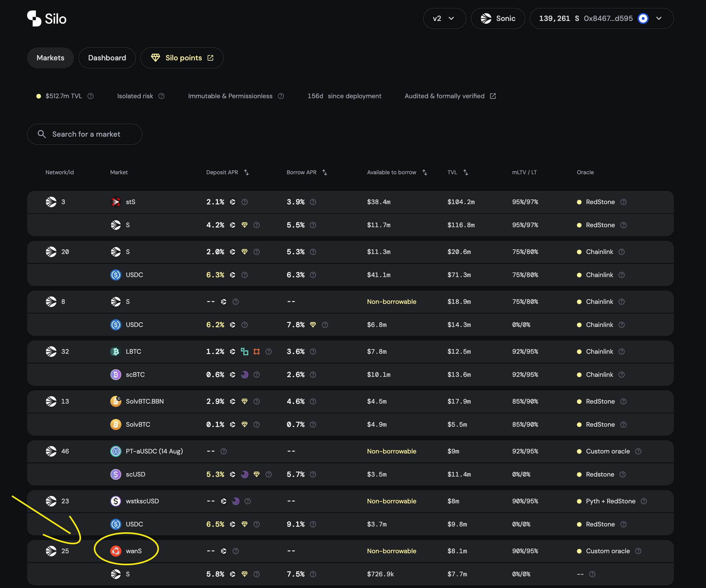Click Non-borrowable in PT-aUSDC row
The height and width of the screenshot is (588, 706).
tap(392, 451)
